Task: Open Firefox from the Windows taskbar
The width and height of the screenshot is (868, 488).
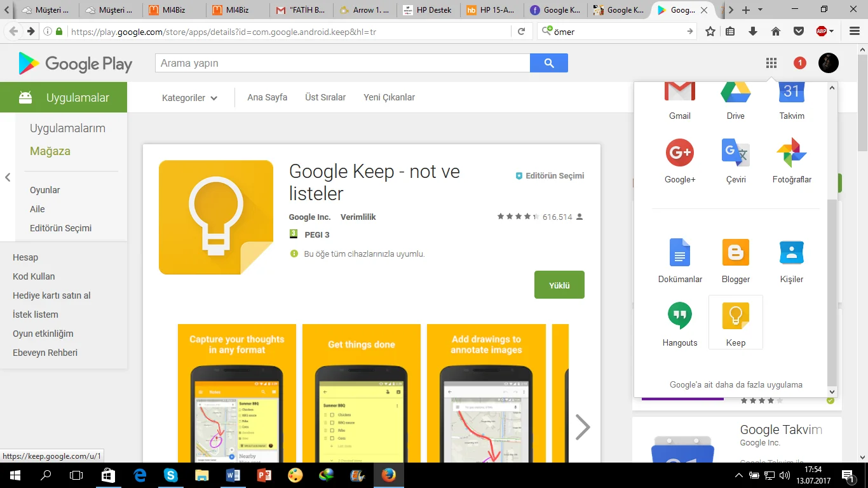Action: point(388,475)
